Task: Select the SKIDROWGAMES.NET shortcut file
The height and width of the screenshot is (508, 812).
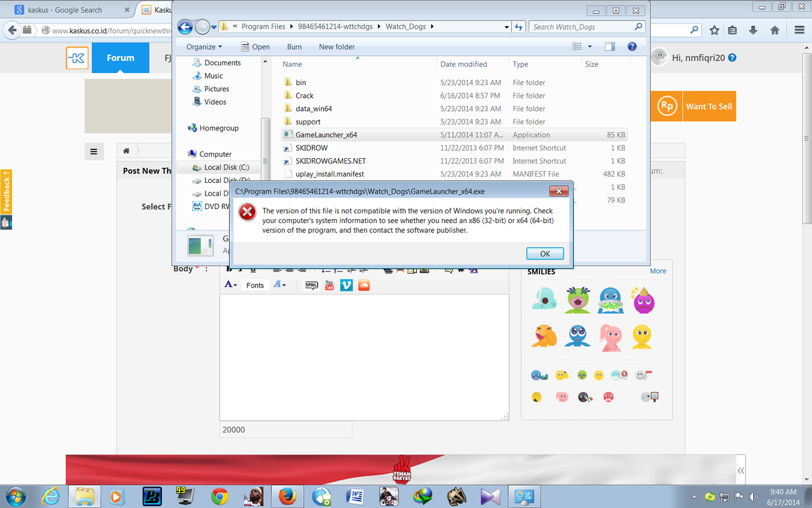Action: [x=331, y=161]
